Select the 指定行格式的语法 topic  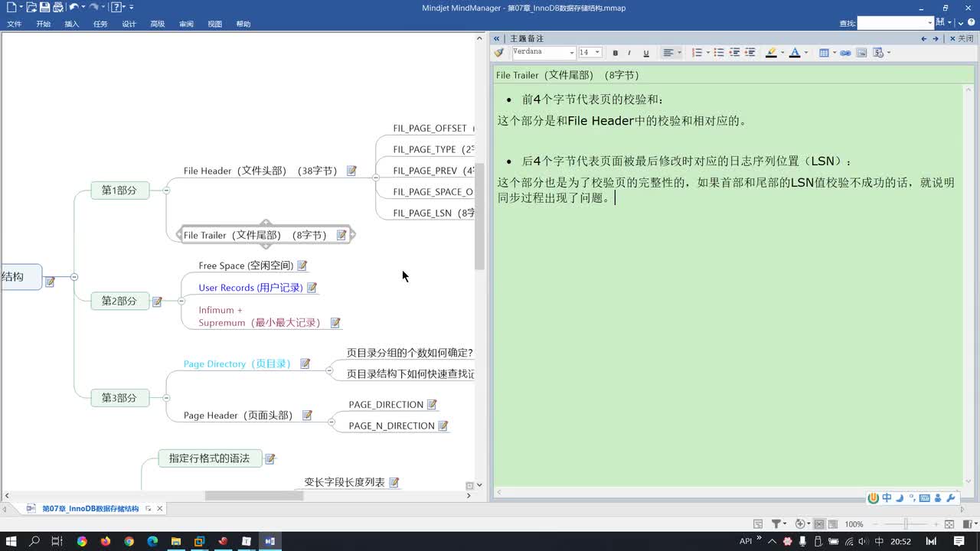pyautogui.click(x=210, y=458)
